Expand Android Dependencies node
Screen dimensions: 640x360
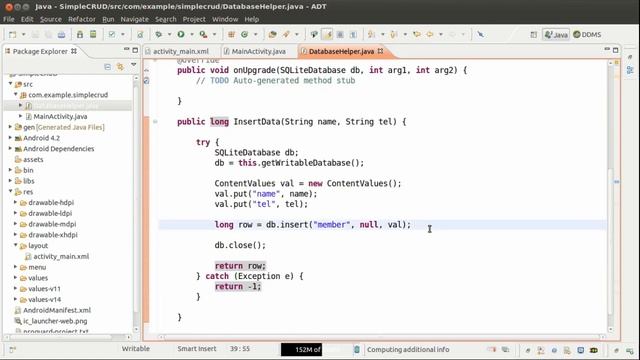tap(11, 149)
